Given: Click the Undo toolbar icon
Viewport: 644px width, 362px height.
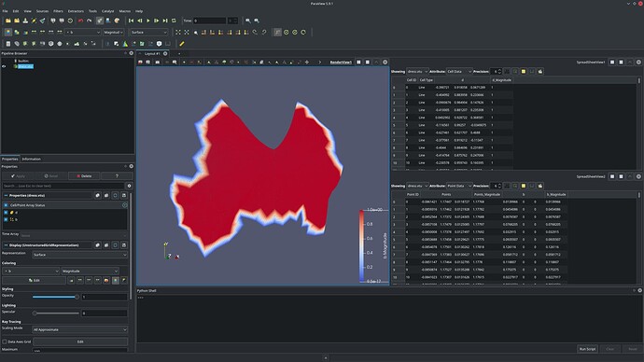Looking at the screenshot, I should [x=80, y=21].
